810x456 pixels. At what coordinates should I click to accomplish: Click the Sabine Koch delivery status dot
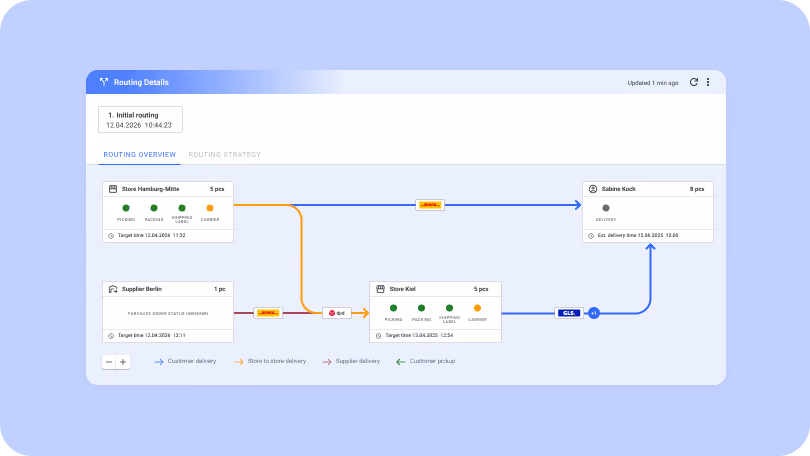click(606, 208)
